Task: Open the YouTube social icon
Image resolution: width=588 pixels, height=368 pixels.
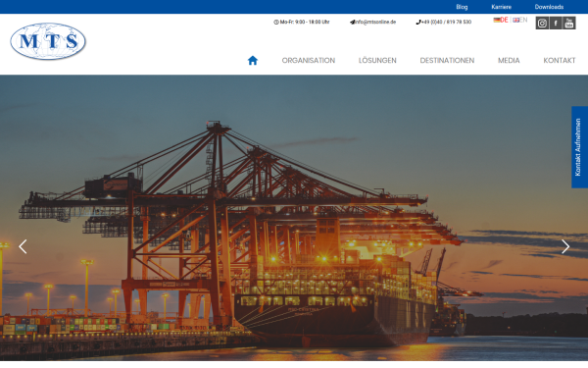Action: point(568,24)
